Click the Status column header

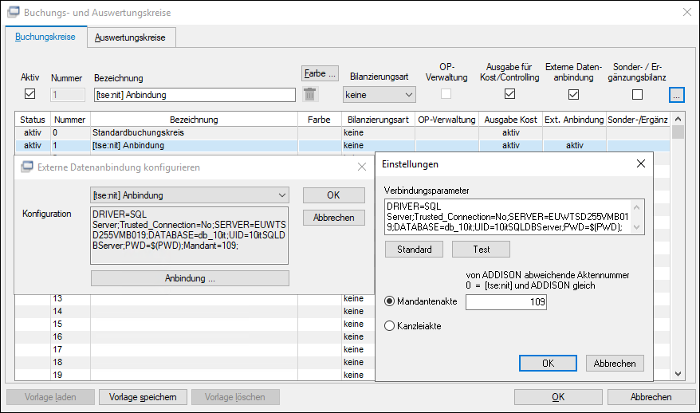[33, 120]
